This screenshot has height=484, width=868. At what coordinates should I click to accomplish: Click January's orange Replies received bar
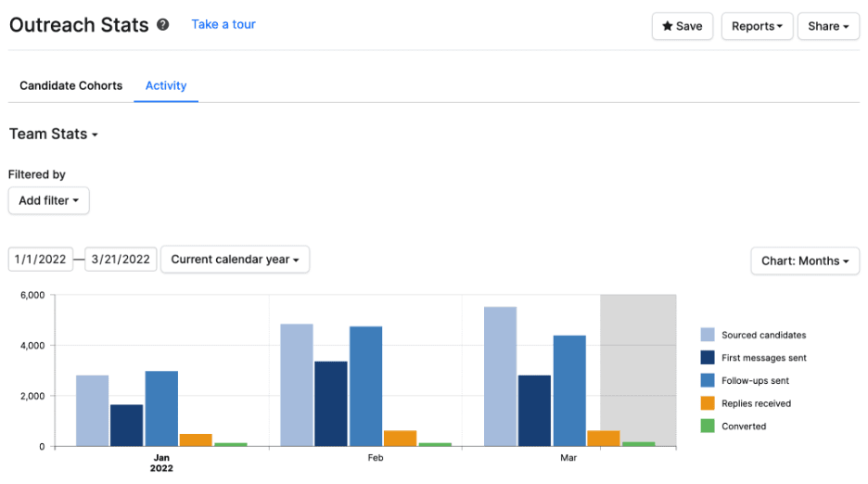[196, 440]
